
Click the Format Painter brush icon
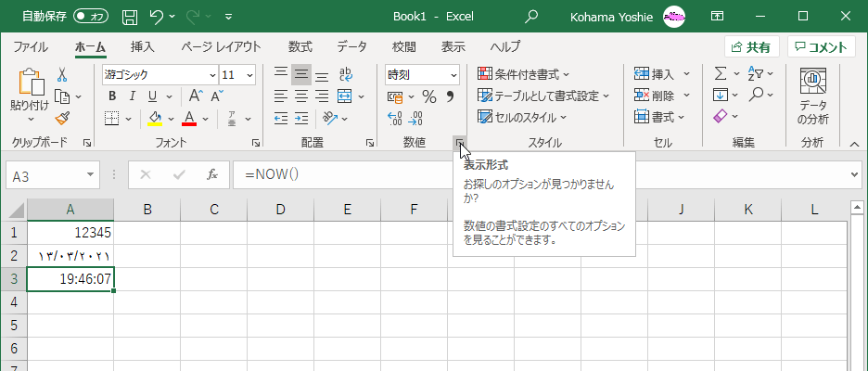62,118
